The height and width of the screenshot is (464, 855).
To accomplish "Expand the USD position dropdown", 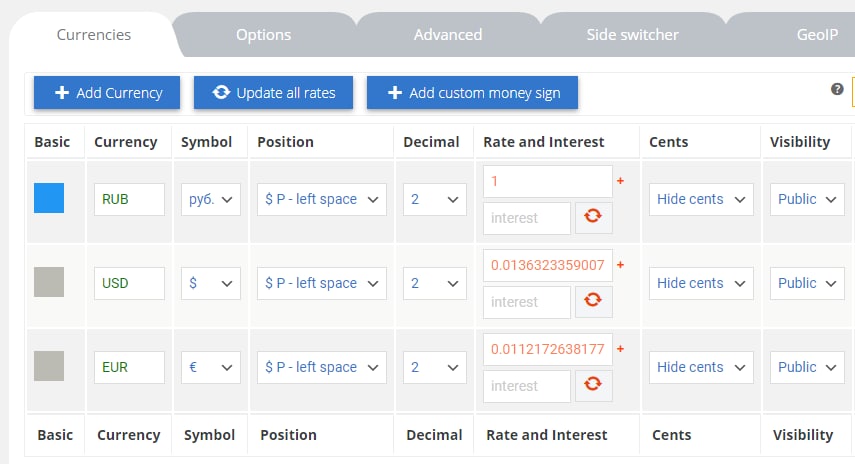I will coord(322,284).
